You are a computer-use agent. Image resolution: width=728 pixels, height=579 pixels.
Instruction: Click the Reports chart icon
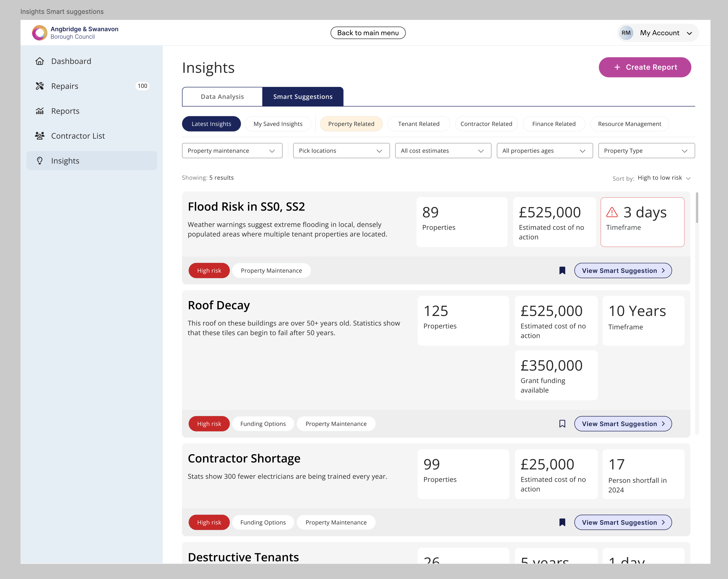pyautogui.click(x=40, y=111)
